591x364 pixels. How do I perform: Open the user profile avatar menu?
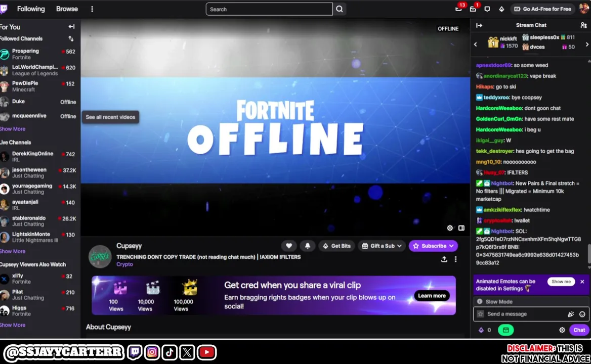tap(584, 9)
